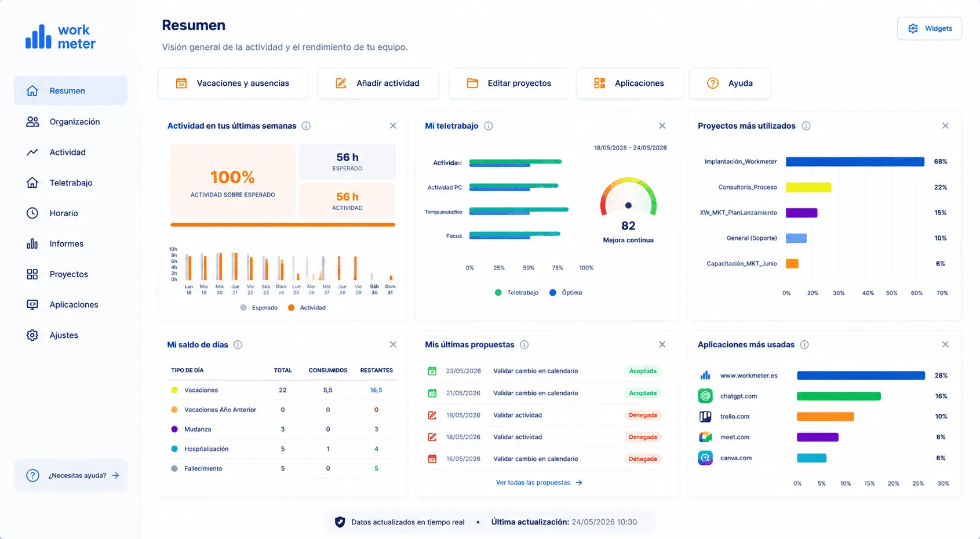
Task: Click calendar icon for 21/05/2026 proposal
Action: 432,393
